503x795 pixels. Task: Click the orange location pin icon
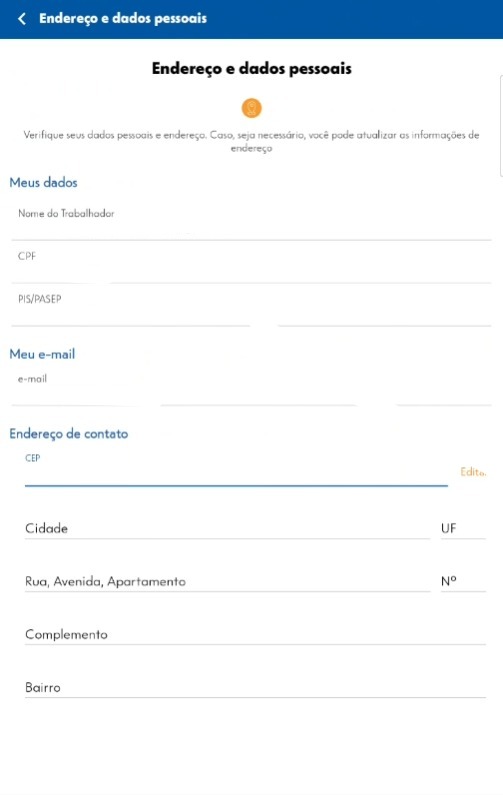click(x=252, y=108)
